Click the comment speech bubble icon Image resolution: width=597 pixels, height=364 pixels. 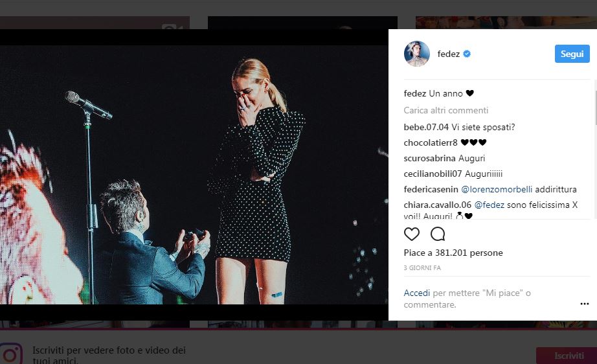click(438, 234)
